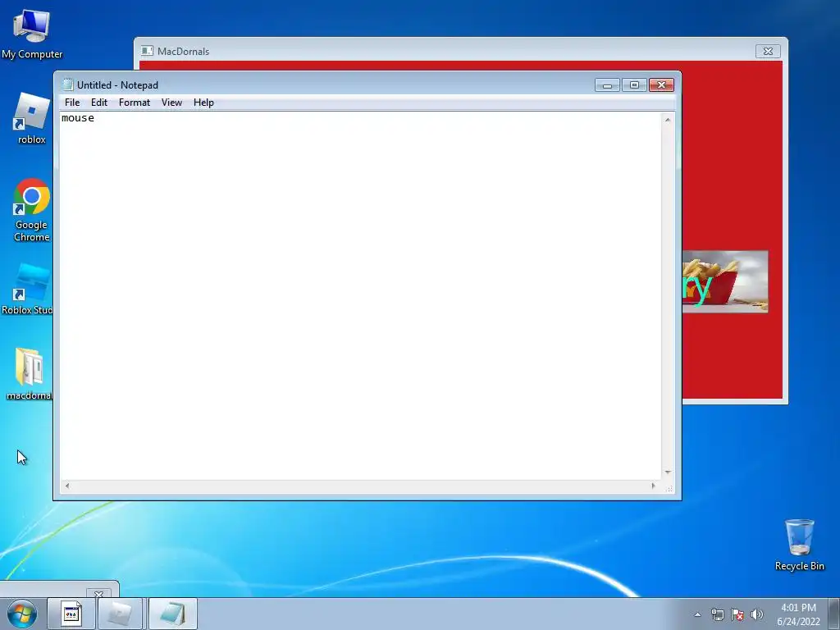Select the macdornal folder on desktop
This screenshot has width=840, height=630.
[29, 373]
